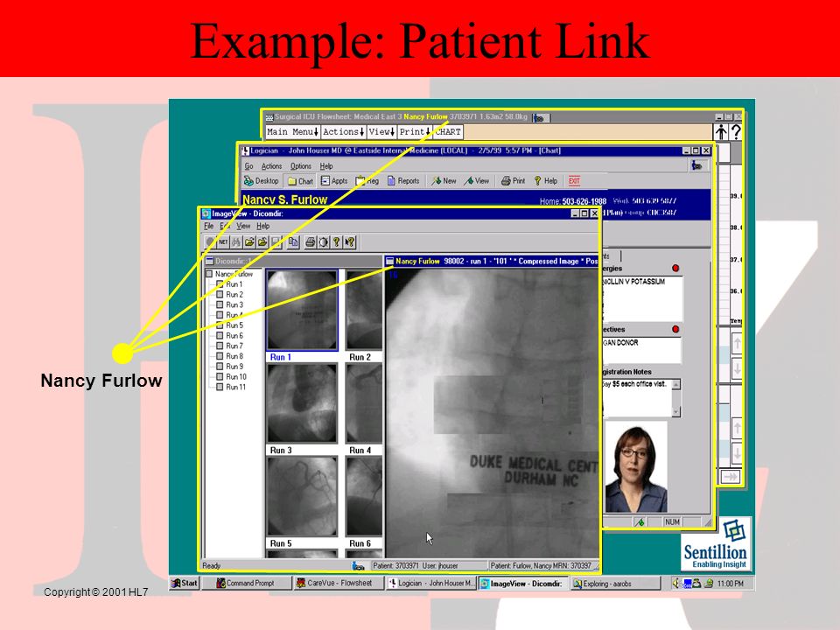Switch to Logician - John Houser in taskbar
Viewport: 840px width, 630px height.
pos(431,584)
